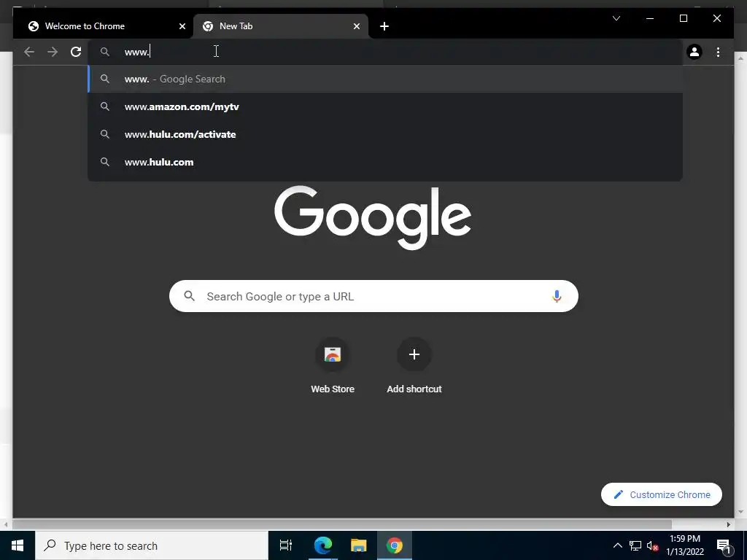747x560 pixels.
Task: Click the Google search box
Action: [x=373, y=296]
